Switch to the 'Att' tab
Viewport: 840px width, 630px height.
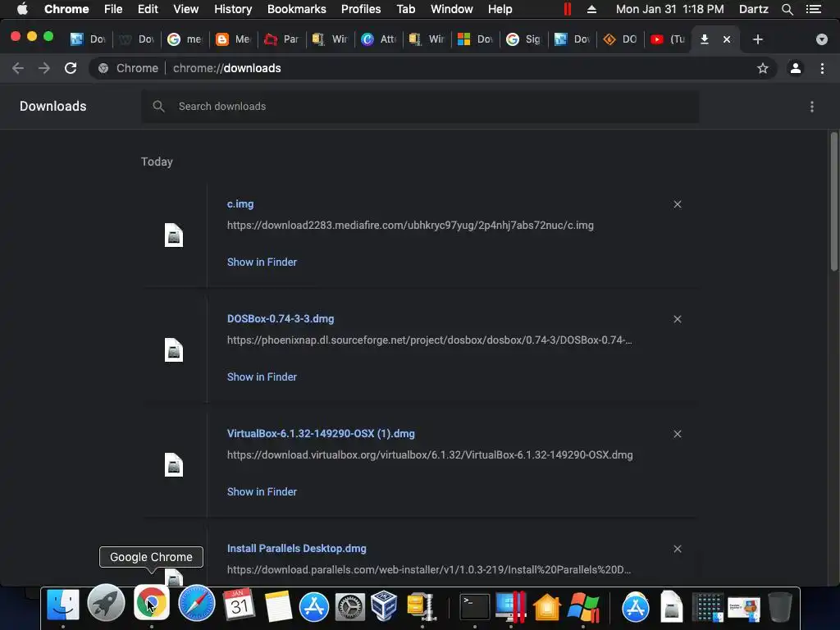point(377,39)
